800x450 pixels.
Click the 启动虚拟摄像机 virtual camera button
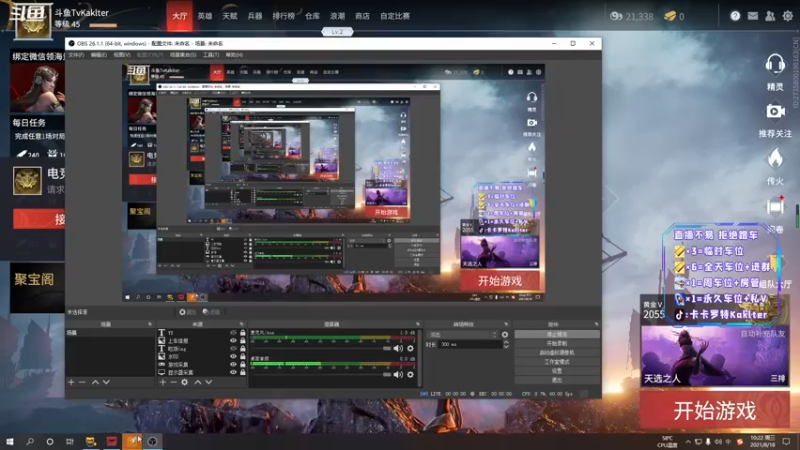pyautogui.click(x=557, y=353)
